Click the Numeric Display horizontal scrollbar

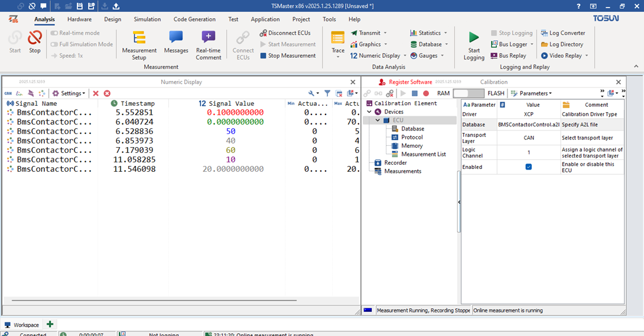point(154,301)
